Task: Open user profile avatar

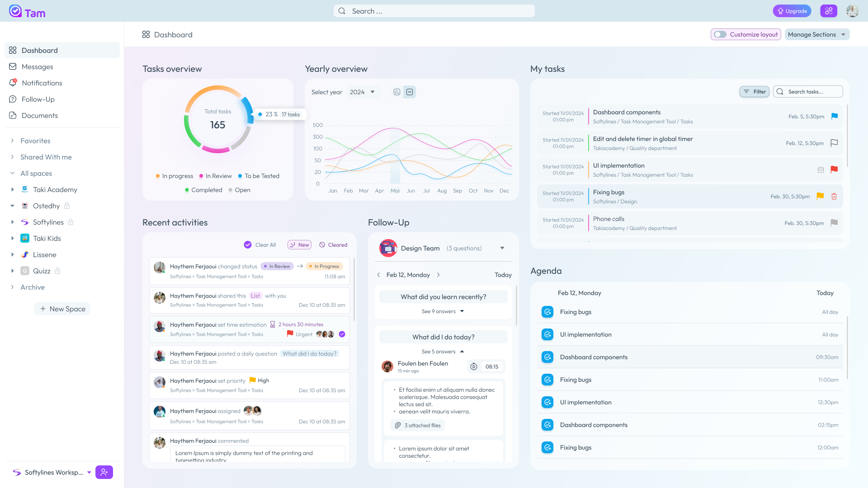Action: pos(853,11)
